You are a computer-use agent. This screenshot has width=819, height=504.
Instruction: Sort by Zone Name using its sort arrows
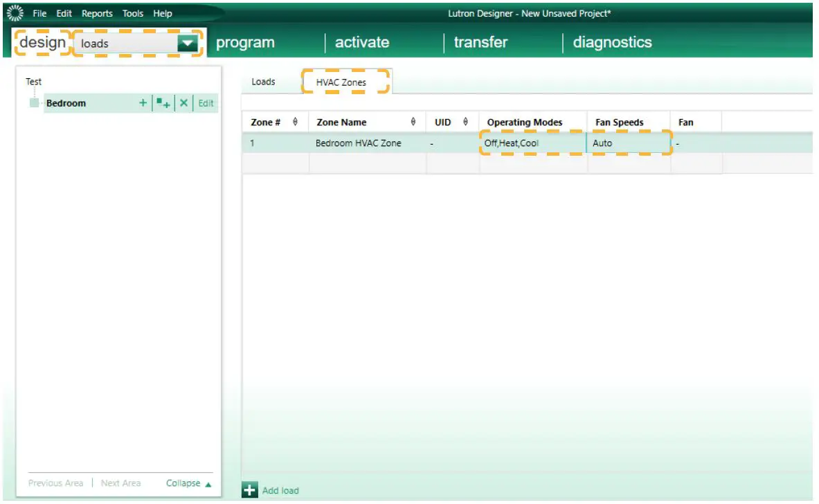tap(413, 122)
